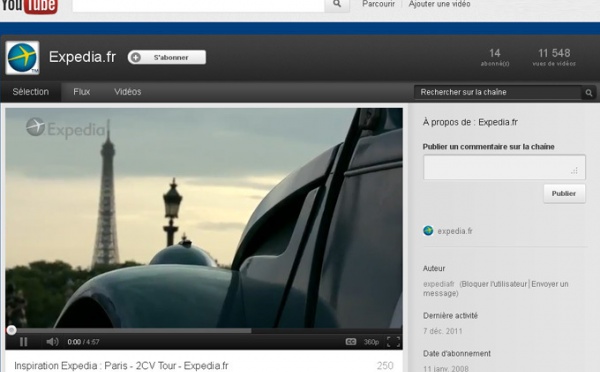Mute the video volume
The height and width of the screenshot is (372, 600).
click(52, 342)
